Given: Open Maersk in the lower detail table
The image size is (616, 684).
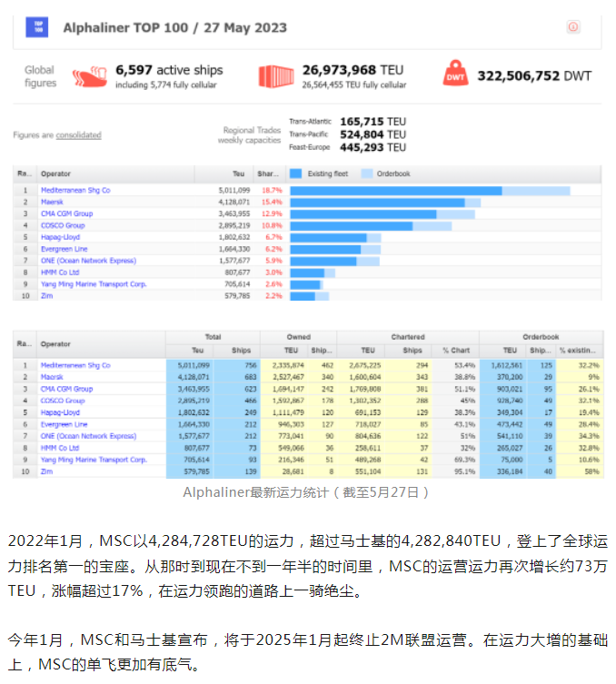Looking at the screenshot, I should [52, 377].
